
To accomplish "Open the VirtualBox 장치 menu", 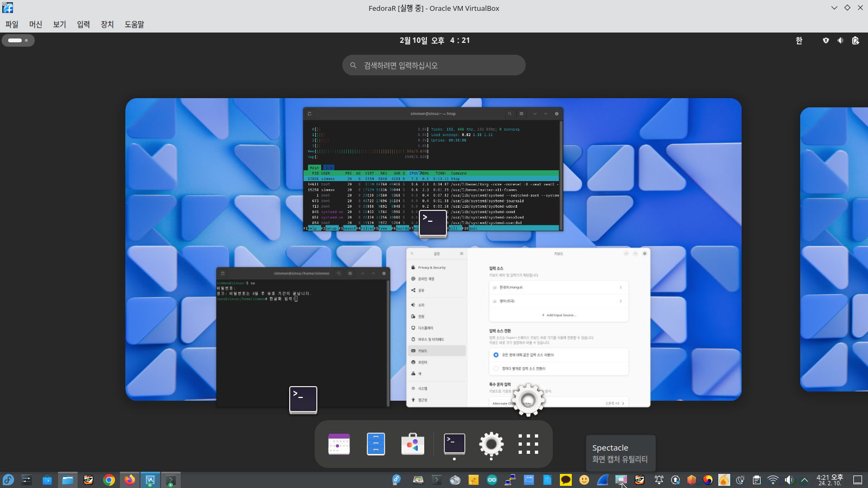I will pyautogui.click(x=107, y=24).
